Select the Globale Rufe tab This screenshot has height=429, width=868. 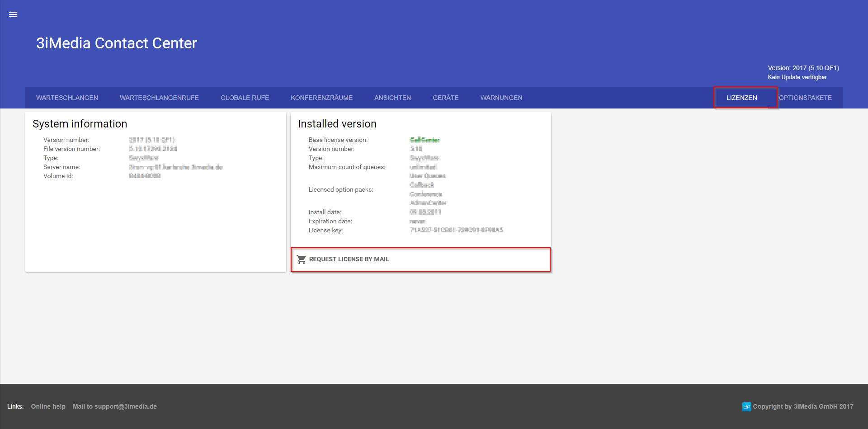(x=245, y=98)
